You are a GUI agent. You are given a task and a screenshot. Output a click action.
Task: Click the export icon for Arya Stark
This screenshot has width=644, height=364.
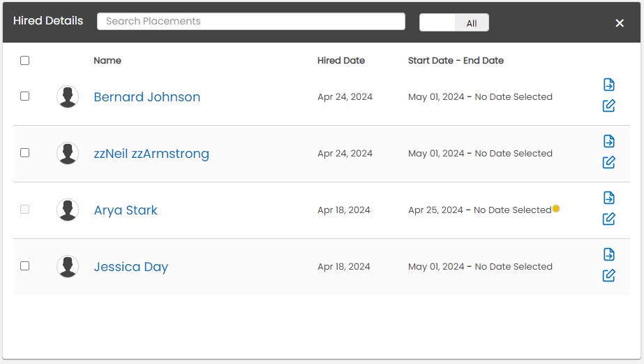pos(608,198)
